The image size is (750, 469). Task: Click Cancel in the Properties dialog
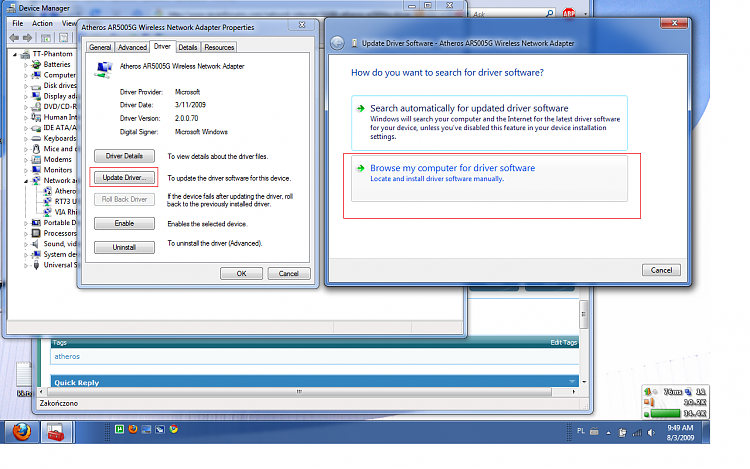click(x=288, y=273)
